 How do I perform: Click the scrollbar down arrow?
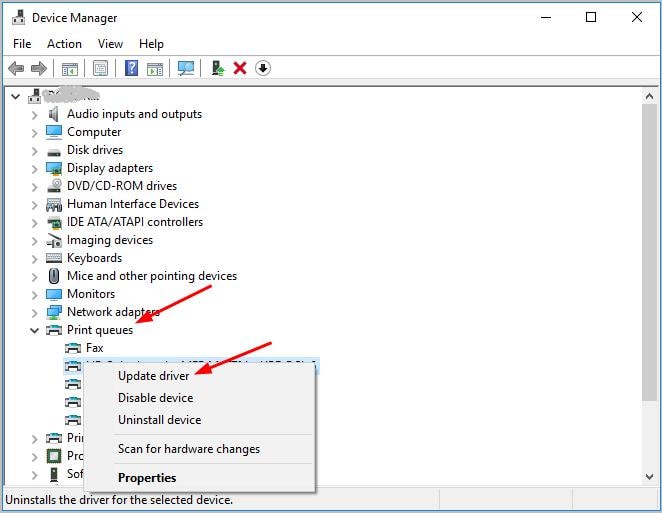point(649,476)
